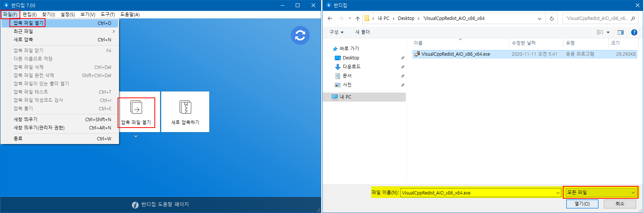Click the search magnifier icon in dialog
Image resolution: width=644 pixels, height=213 pixels.
click(x=633, y=18)
